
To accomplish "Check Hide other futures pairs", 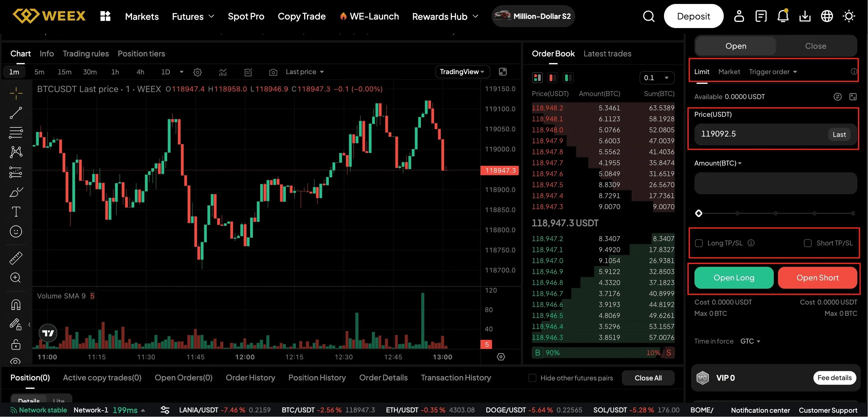I will (x=532, y=378).
